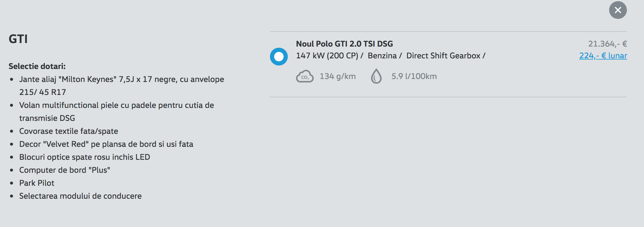Click the Computer de bord Plus item
This screenshot has width=644, height=227.
point(65,170)
